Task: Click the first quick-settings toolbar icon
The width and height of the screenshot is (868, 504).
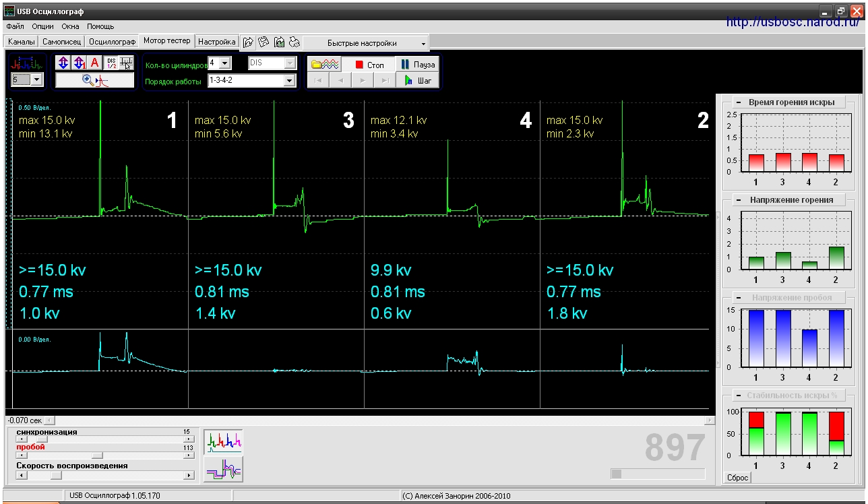Action: [x=248, y=42]
